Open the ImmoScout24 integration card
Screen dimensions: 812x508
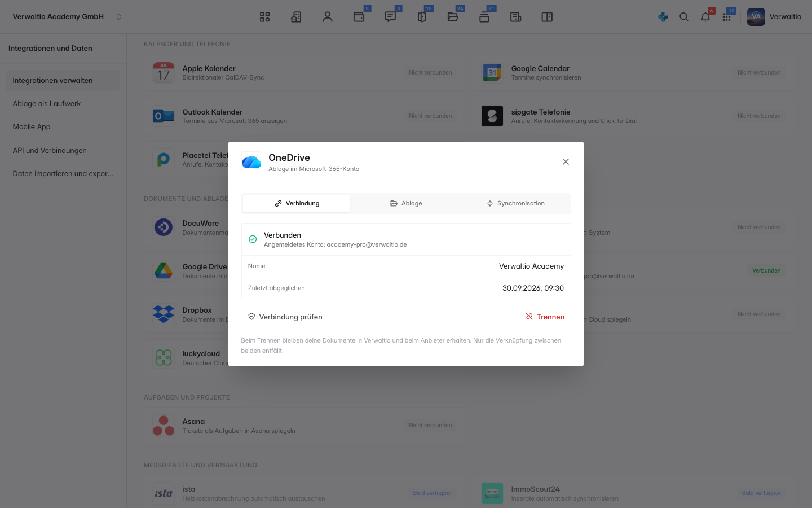tap(634, 493)
